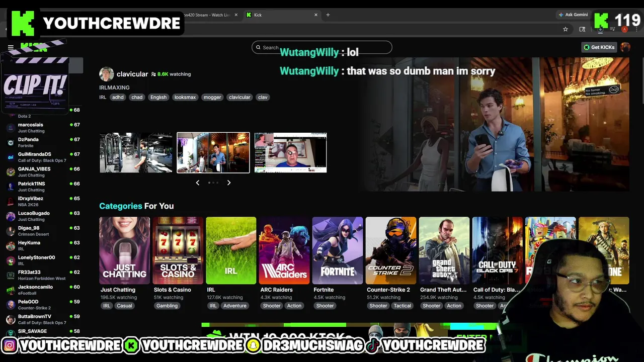Select the looksmax stream tag
Image resolution: width=644 pixels, height=362 pixels.
pyautogui.click(x=185, y=97)
